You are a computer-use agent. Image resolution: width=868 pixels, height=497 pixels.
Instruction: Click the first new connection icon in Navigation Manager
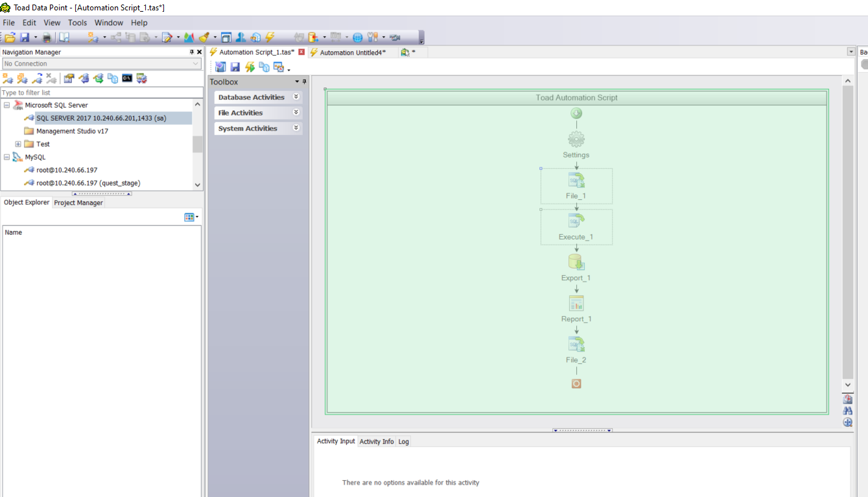(x=8, y=79)
